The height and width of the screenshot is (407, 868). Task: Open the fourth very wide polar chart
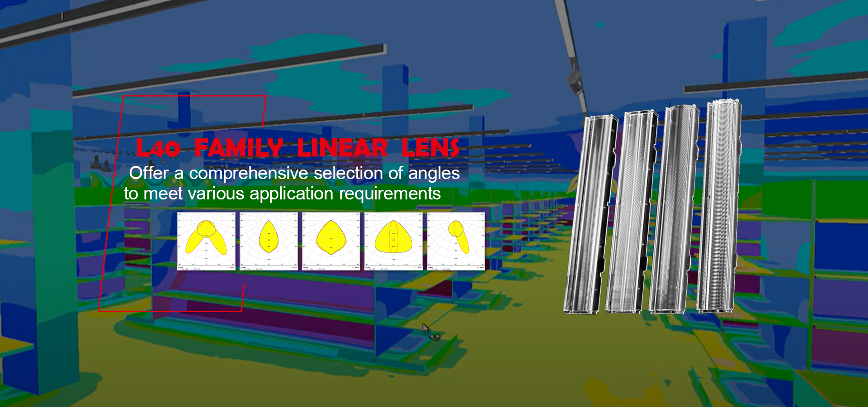click(x=393, y=241)
